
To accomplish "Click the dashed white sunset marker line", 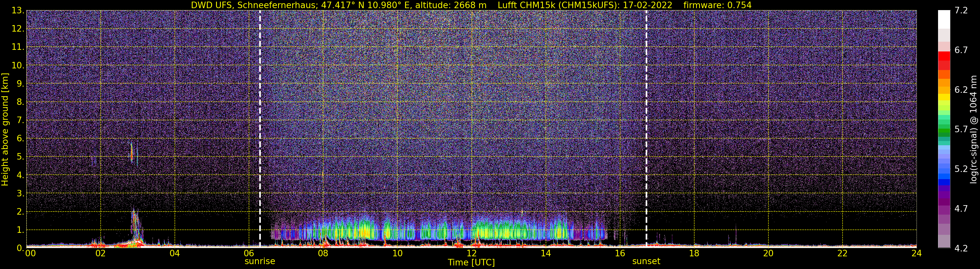I will [646, 129].
